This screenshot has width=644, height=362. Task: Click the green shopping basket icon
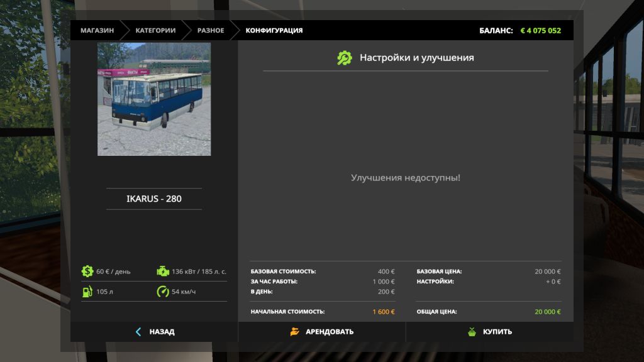click(472, 332)
